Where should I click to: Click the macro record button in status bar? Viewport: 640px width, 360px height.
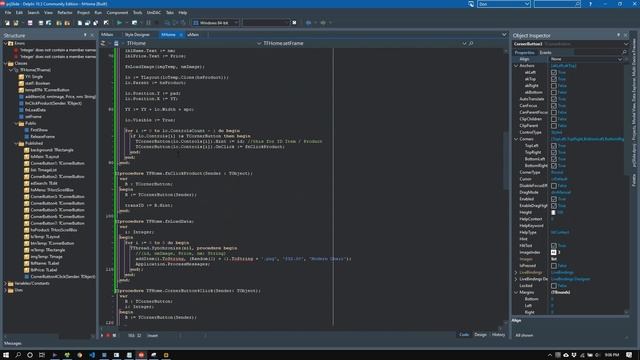(x=108, y=336)
